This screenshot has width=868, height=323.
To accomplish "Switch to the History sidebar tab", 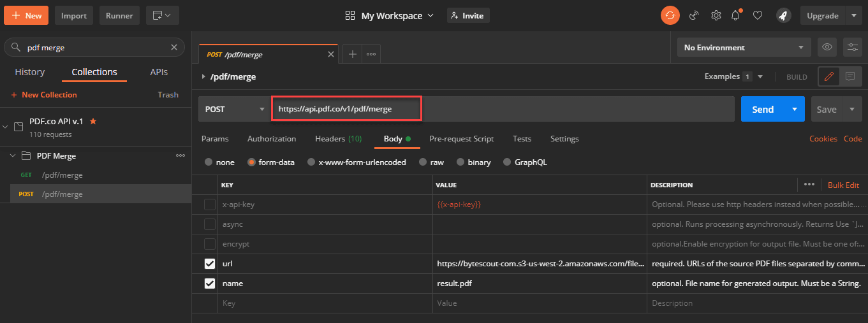I will 30,72.
